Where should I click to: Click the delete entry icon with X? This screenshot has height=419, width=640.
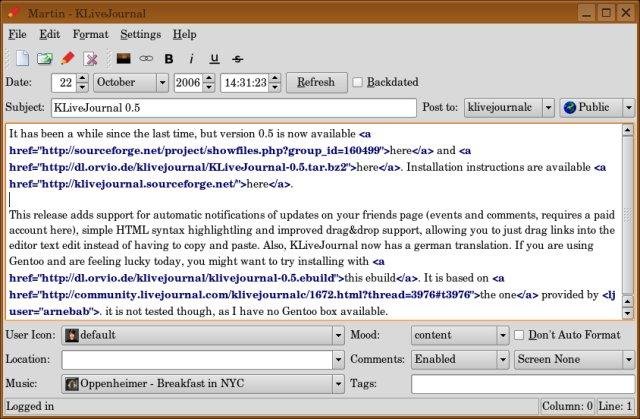[91, 59]
